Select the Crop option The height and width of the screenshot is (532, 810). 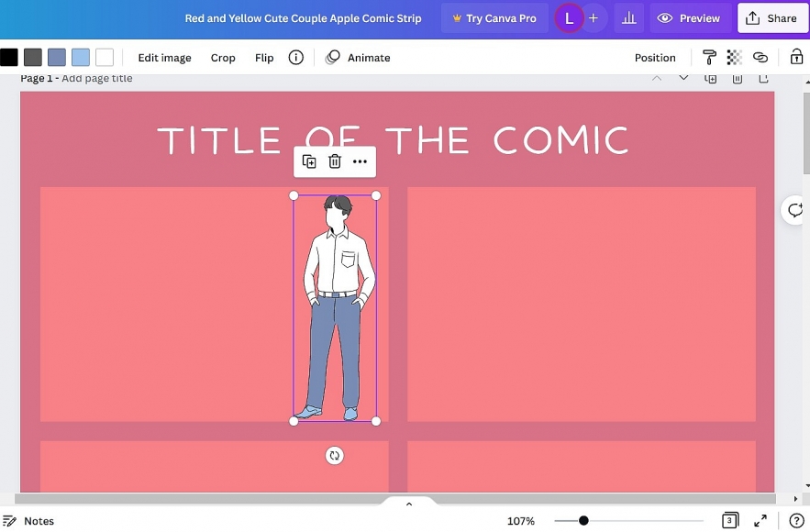223,58
